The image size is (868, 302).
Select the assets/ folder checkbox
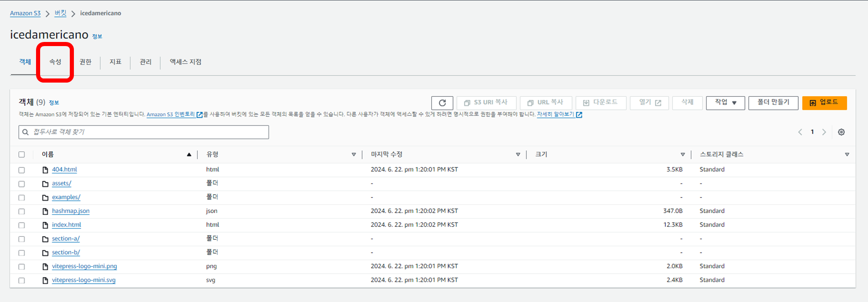click(21, 184)
